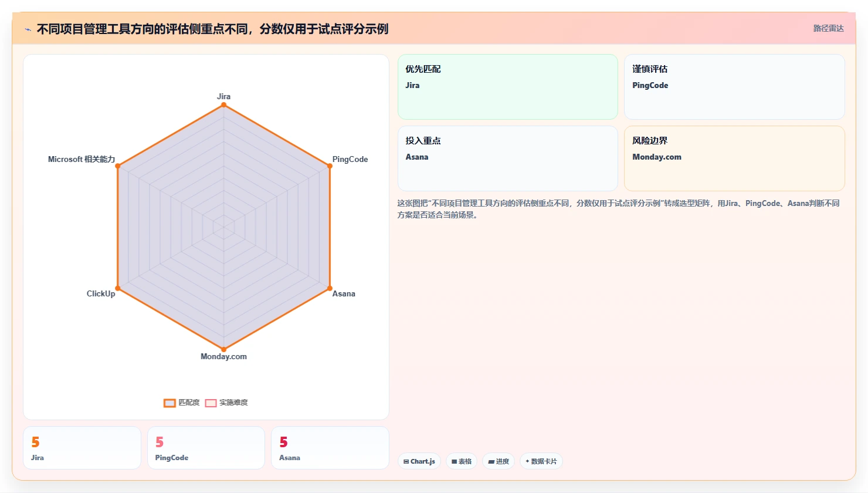Image resolution: width=868 pixels, height=493 pixels.
Task: Click the orange 匹配度 legend swatch
Action: click(169, 403)
